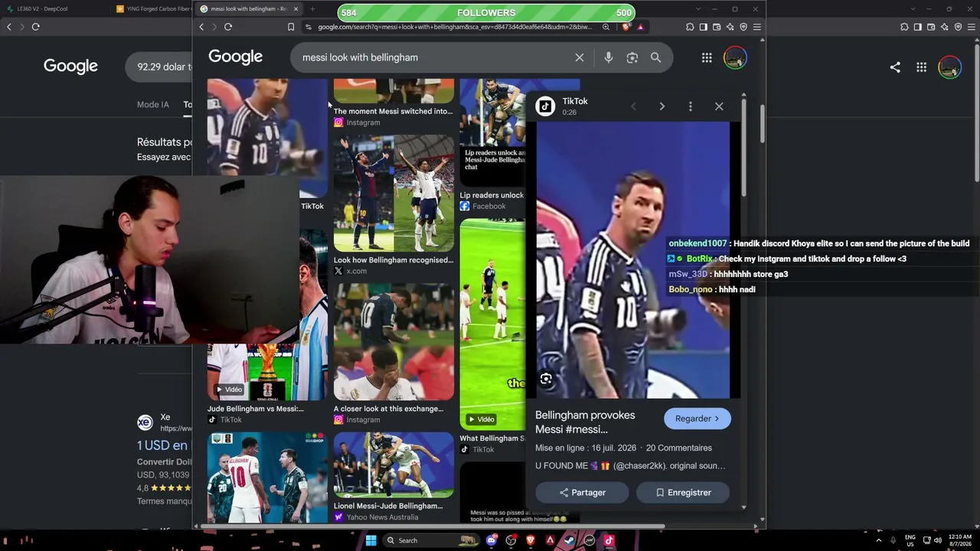Close the TikTok image preview panel
The width and height of the screenshot is (980, 551).
coord(719,106)
